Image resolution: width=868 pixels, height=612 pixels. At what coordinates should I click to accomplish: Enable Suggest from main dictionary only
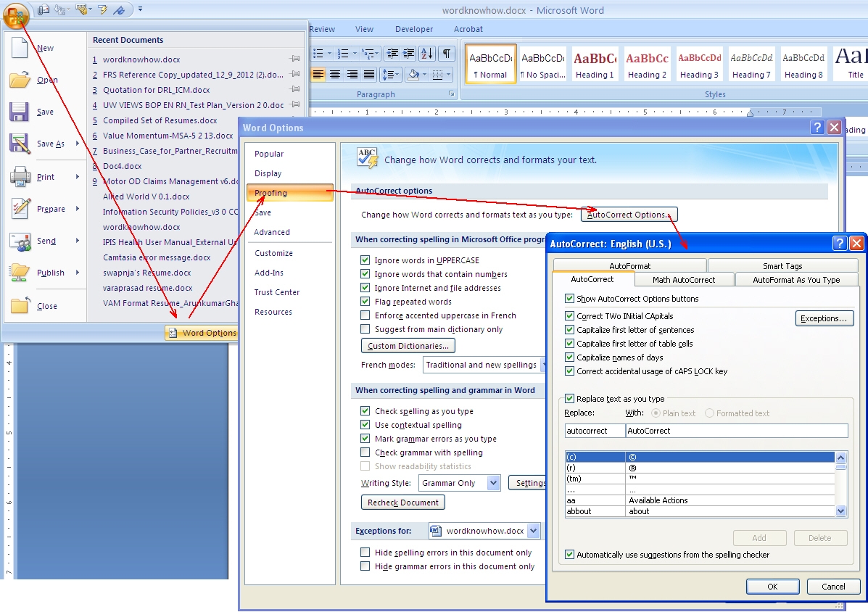coord(365,329)
